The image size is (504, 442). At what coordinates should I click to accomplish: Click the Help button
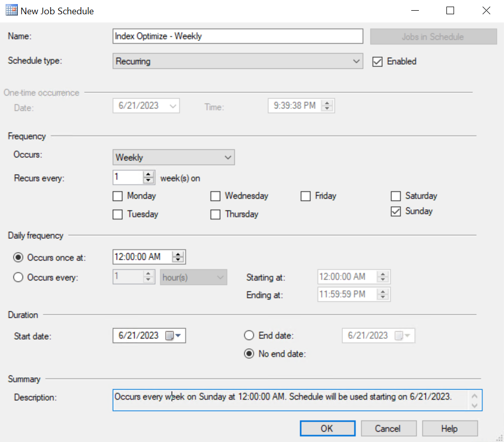[x=449, y=429]
